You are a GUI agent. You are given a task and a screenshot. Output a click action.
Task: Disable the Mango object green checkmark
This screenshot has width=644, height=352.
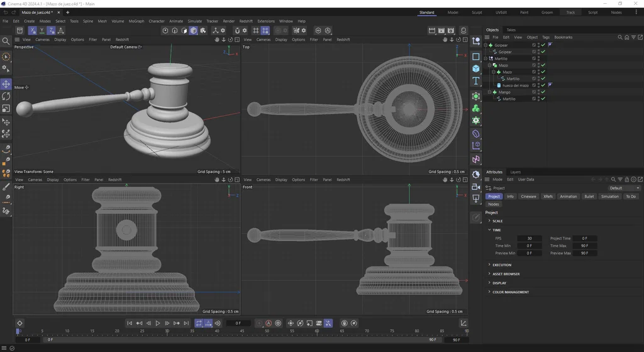pos(543,92)
